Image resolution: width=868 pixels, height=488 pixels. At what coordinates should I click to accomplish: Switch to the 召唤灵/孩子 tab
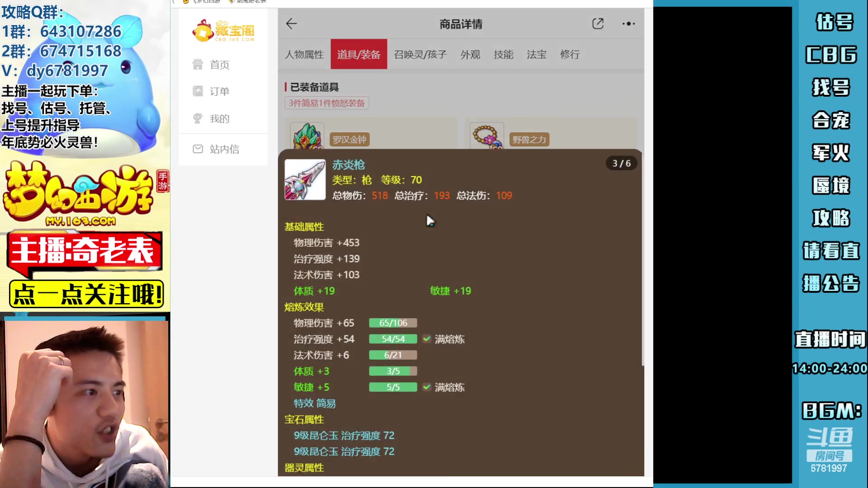(x=420, y=55)
